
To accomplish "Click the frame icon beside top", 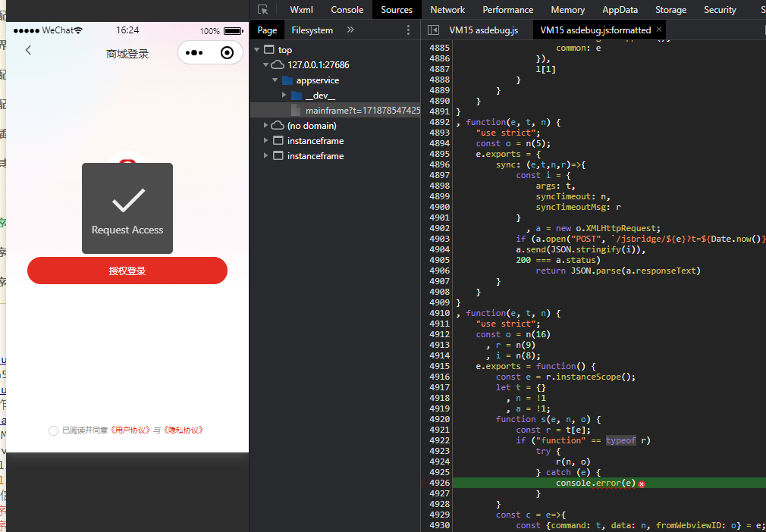I will tap(268, 50).
